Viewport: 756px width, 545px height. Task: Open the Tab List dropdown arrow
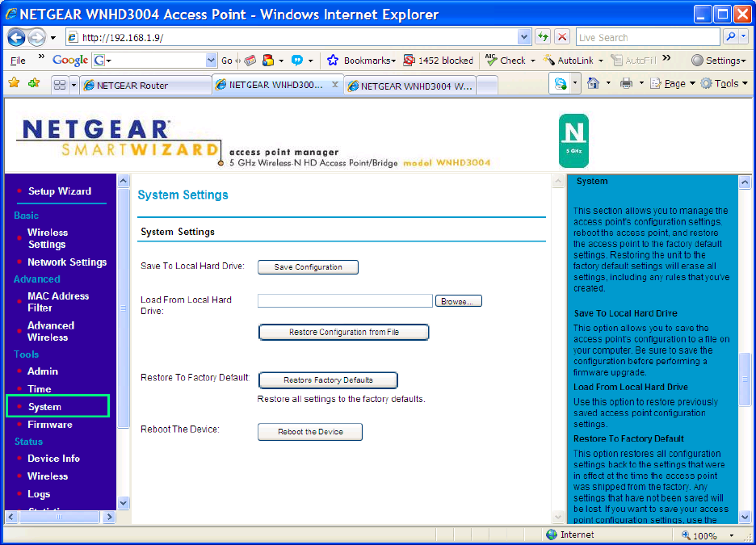tap(73, 86)
